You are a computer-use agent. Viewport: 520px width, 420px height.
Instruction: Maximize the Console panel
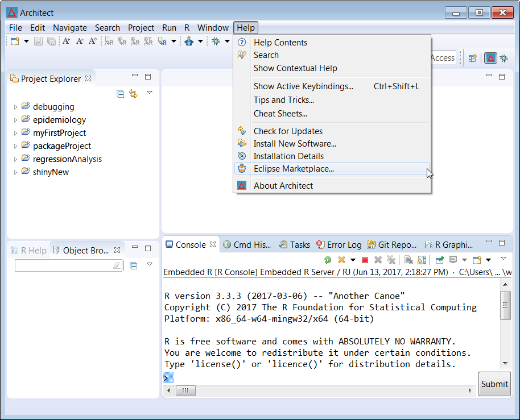[x=502, y=243]
